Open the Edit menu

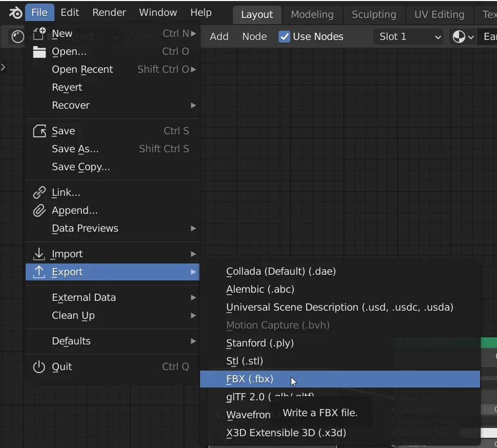pyautogui.click(x=70, y=12)
